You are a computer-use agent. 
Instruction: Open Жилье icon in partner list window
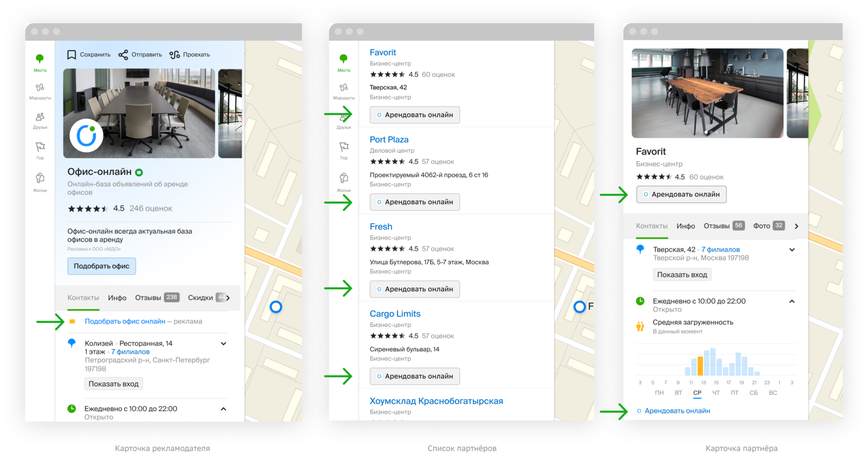(344, 182)
